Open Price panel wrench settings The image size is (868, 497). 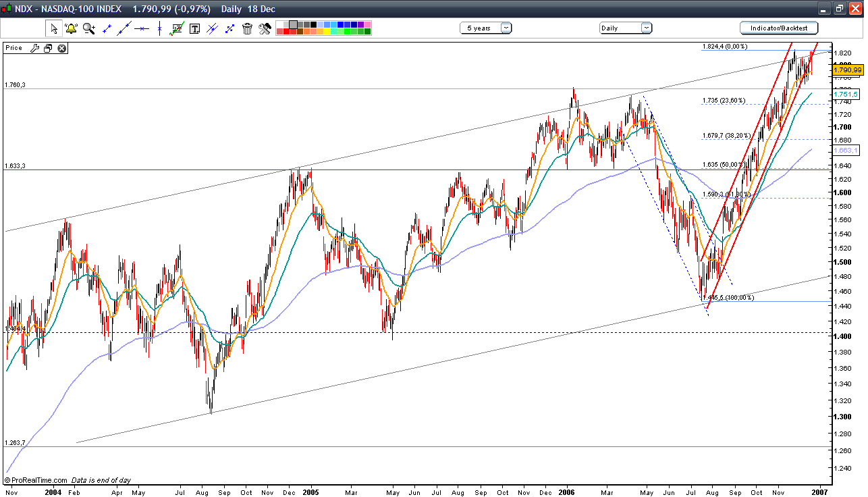[34, 48]
